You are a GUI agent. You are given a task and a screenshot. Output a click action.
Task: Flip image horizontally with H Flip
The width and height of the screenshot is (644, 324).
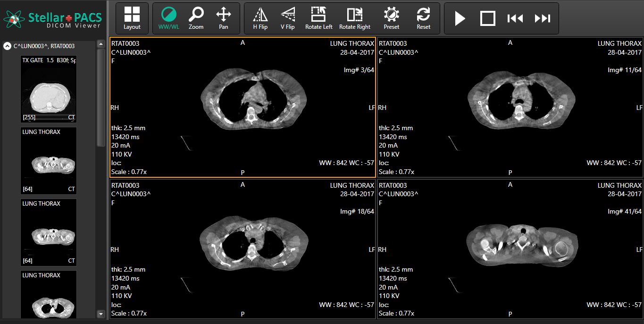tap(260, 18)
